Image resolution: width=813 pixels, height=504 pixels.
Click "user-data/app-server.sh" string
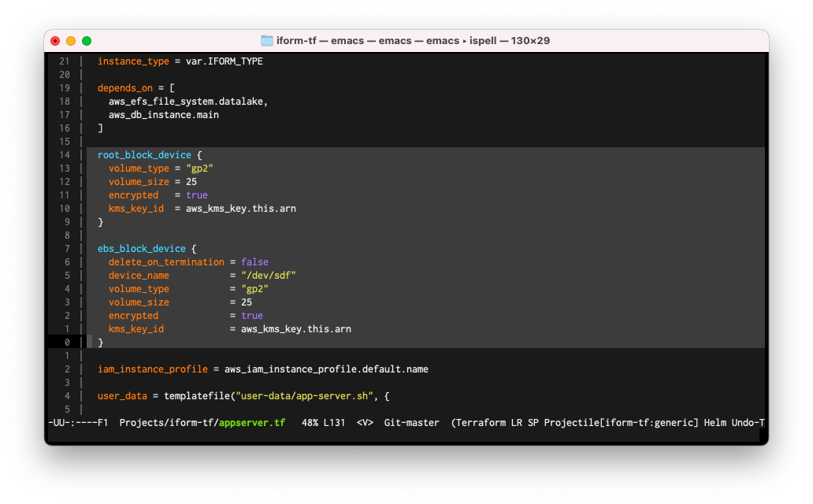tap(304, 396)
